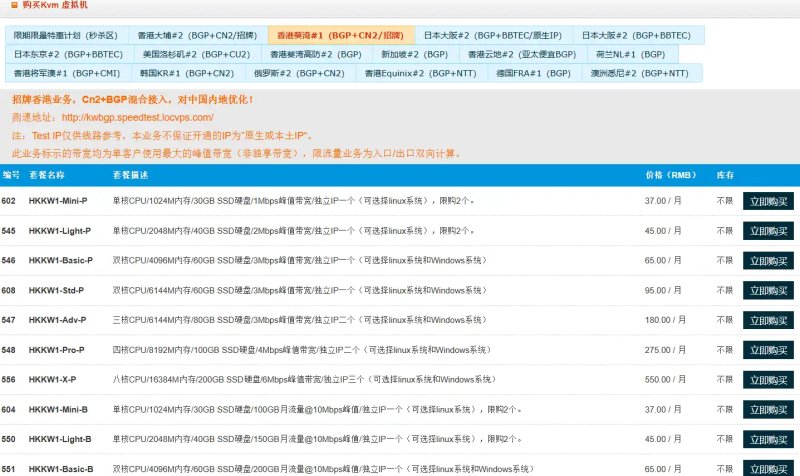
Task: Open the 美国洛杉矶#2 (BGP+CU2) tab
Action: (196, 55)
